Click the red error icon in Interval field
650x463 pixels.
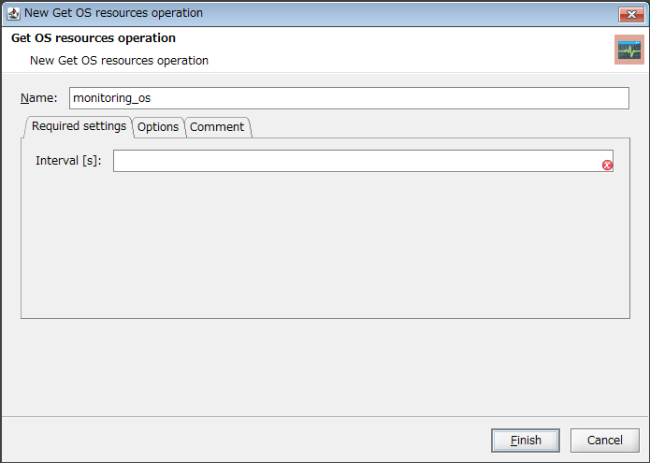coord(607,165)
